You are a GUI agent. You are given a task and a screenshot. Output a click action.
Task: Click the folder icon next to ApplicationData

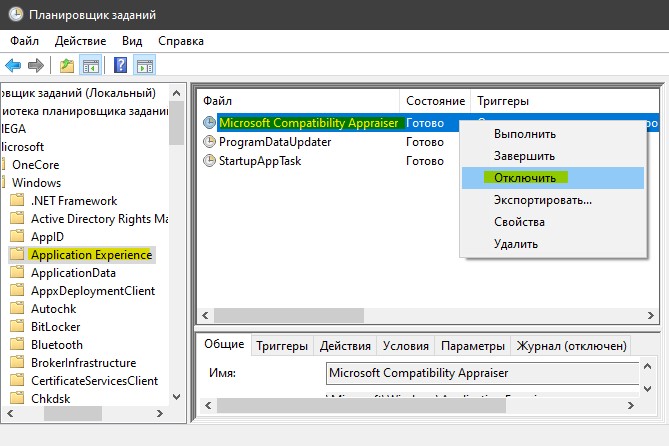(x=17, y=272)
